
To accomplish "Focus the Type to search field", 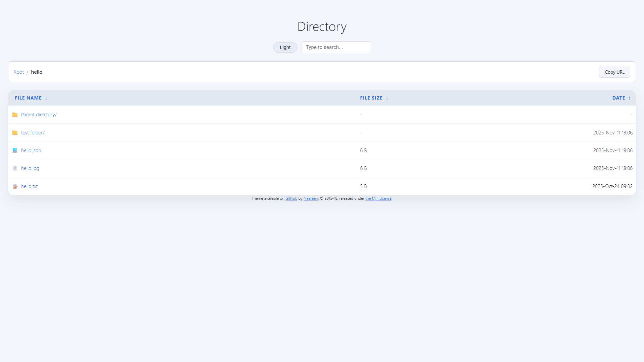I will click(x=336, y=47).
